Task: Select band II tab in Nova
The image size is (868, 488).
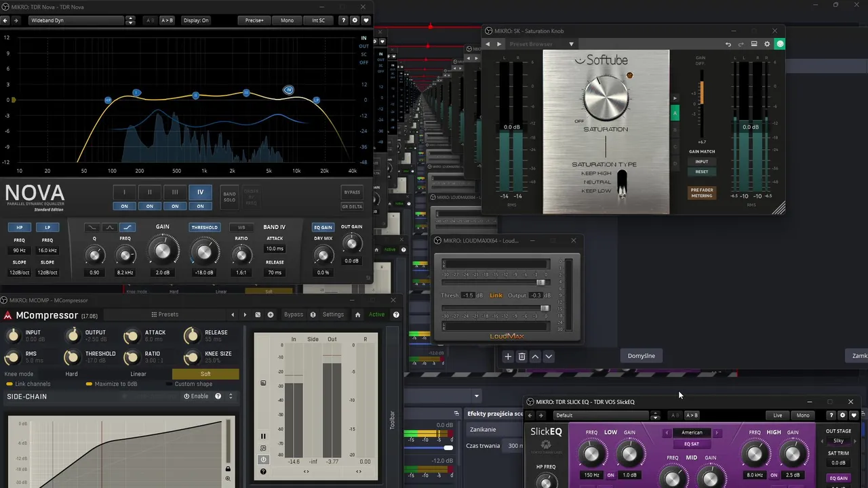Action: click(149, 192)
